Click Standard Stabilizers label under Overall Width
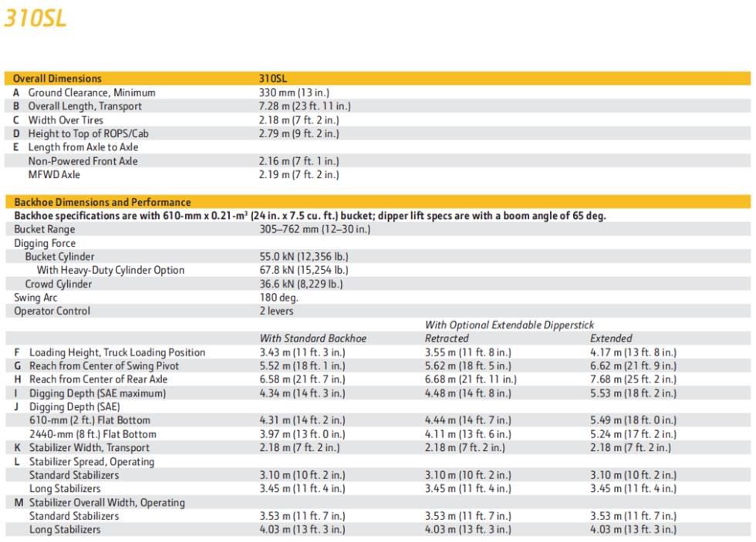Screen dimensions: 756x542 [x=74, y=516]
